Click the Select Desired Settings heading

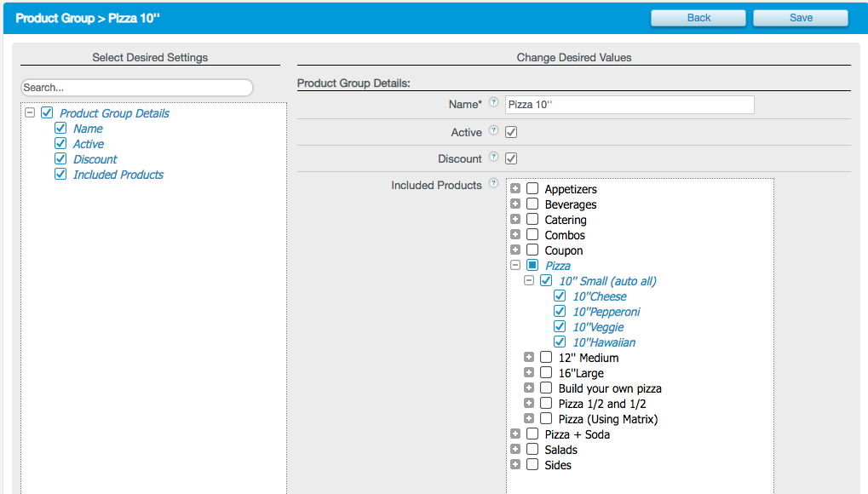pyautogui.click(x=150, y=58)
